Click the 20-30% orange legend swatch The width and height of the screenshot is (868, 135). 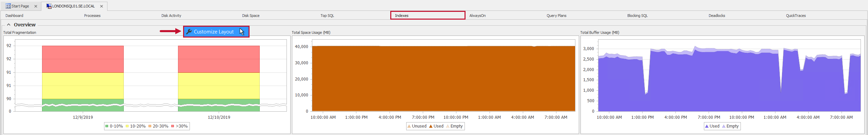(150, 126)
